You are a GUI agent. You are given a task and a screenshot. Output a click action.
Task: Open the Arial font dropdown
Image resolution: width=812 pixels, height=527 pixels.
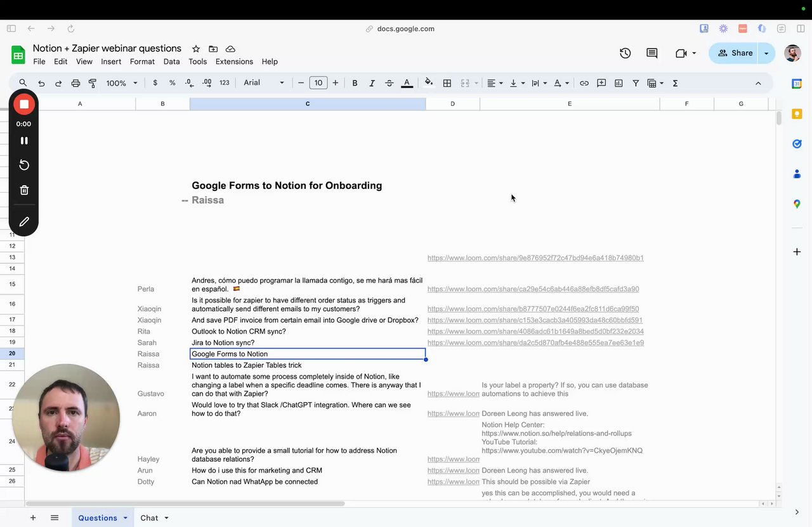click(264, 83)
